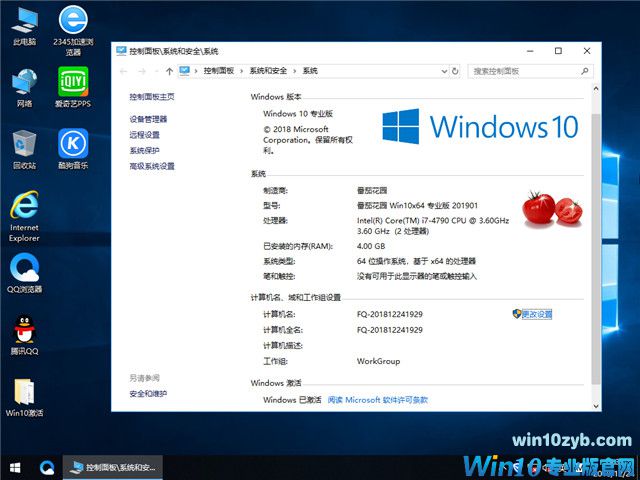Screen dimensions: 640x480
Task: Launch the 爱奇艺PPS desktop icon
Action: [73, 87]
